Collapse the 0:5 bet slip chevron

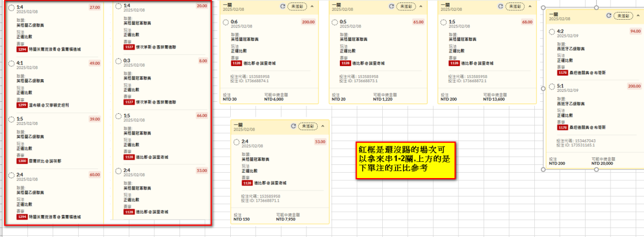(420, 6)
